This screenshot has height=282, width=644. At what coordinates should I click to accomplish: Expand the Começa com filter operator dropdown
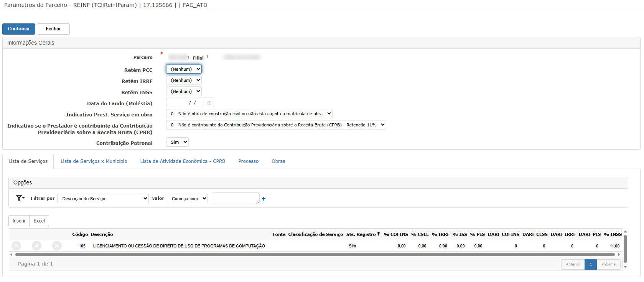click(x=187, y=199)
